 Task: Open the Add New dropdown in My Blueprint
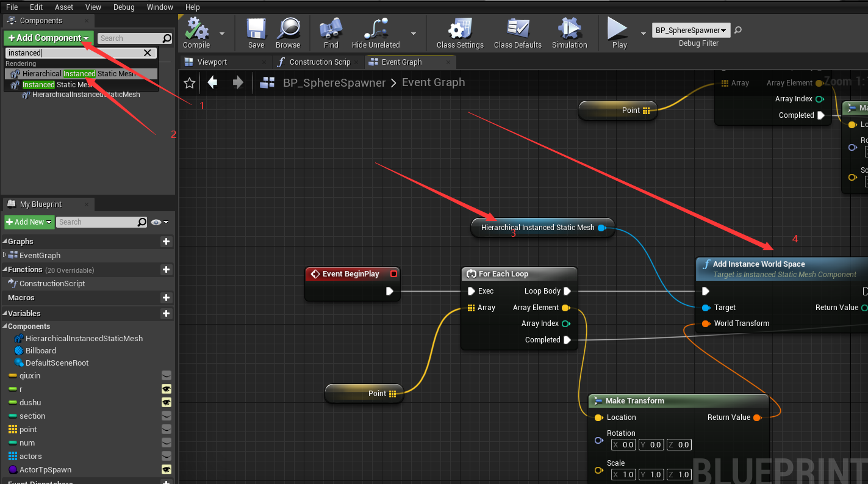point(29,222)
